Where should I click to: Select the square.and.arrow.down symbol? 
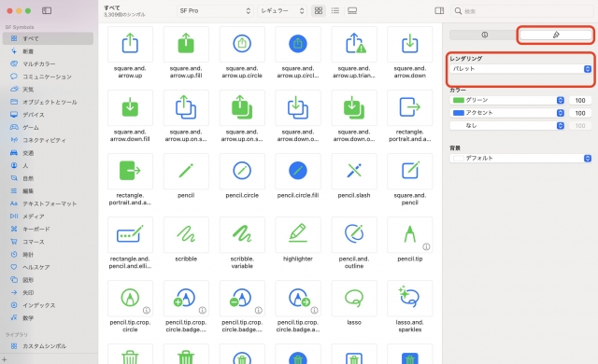410,44
